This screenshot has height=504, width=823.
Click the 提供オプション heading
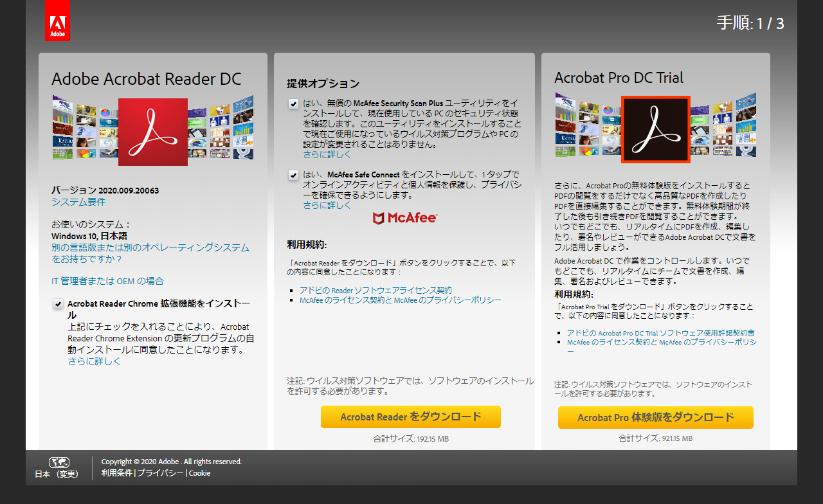[323, 84]
